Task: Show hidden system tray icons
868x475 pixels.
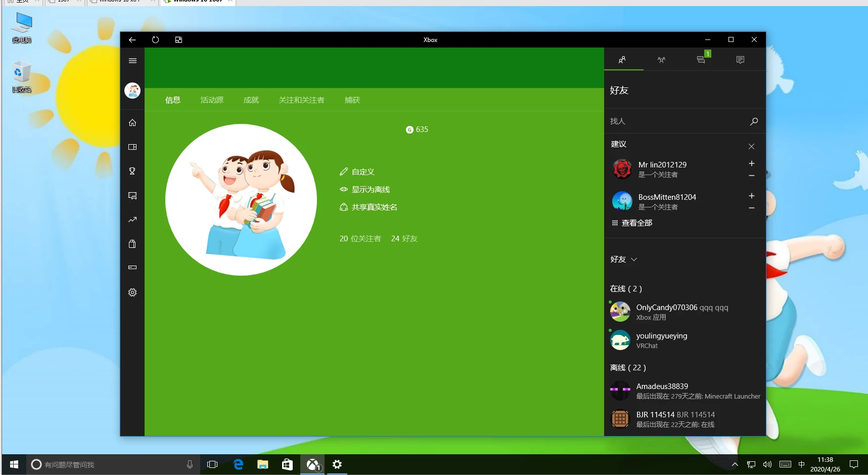Action: (735, 464)
